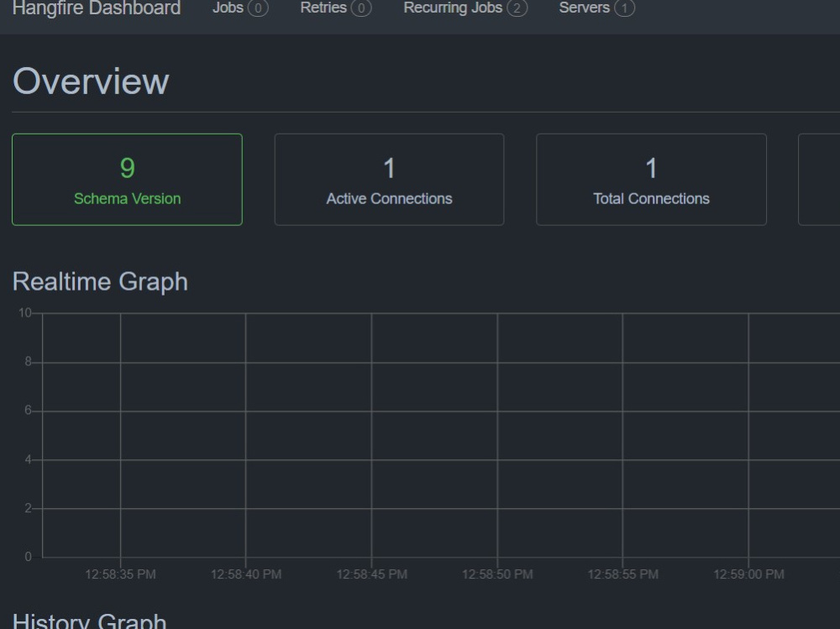Click the 12:58:55 PM time label
The width and height of the screenshot is (840, 629).
pyautogui.click(x=623, y=574)
